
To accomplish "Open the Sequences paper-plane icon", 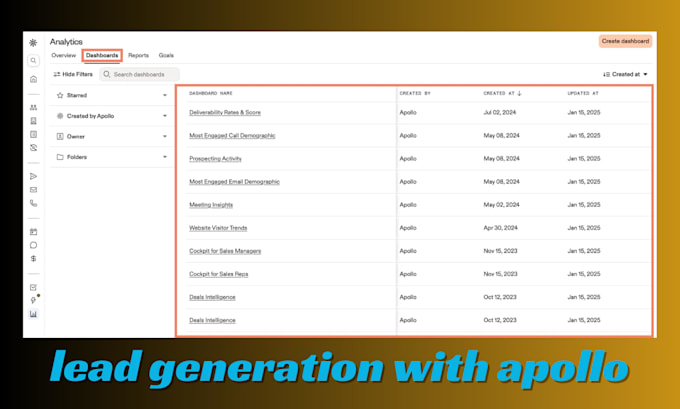I will [x=33, y=176].
